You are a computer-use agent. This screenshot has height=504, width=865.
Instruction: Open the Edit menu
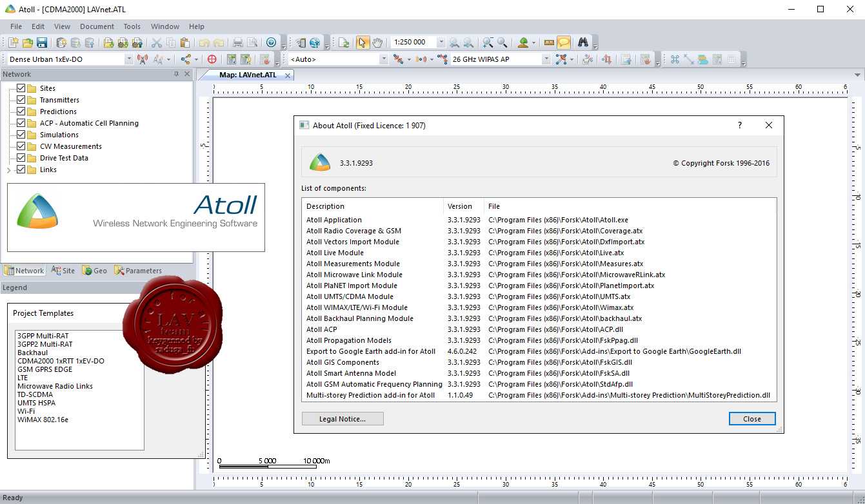38,26
